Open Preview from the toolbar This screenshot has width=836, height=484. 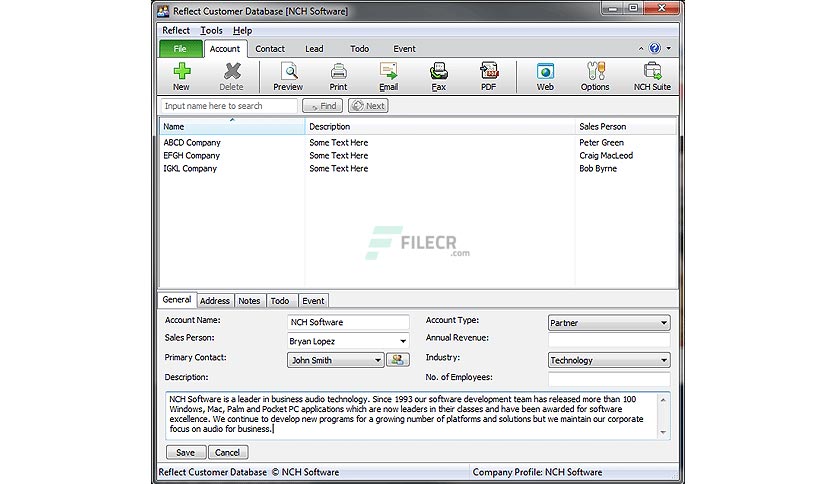[288, 76]
